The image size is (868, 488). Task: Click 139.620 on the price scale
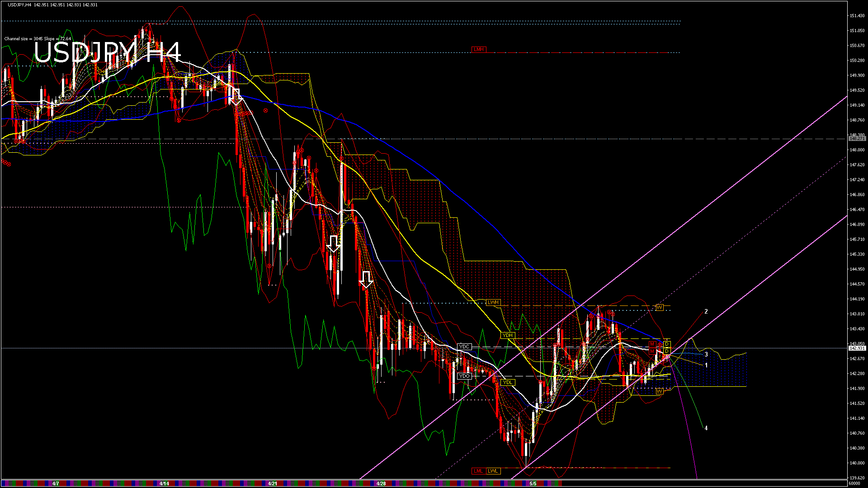tap(857, 478)
